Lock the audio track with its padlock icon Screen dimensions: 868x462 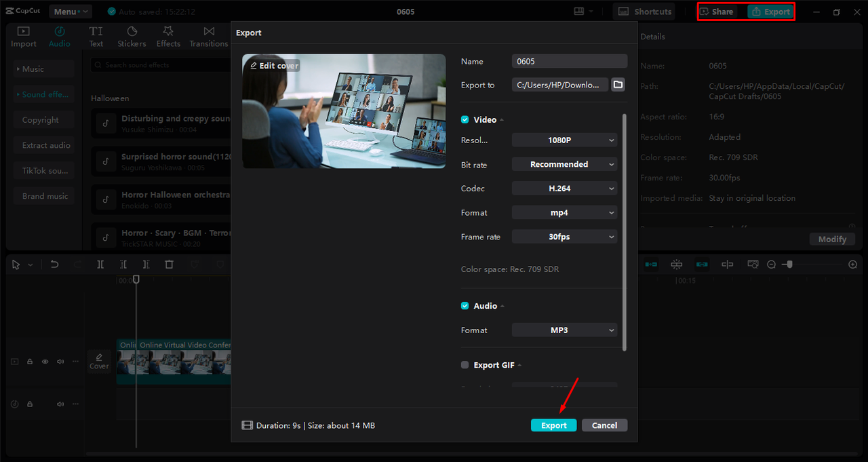click(x=30, y=404)
